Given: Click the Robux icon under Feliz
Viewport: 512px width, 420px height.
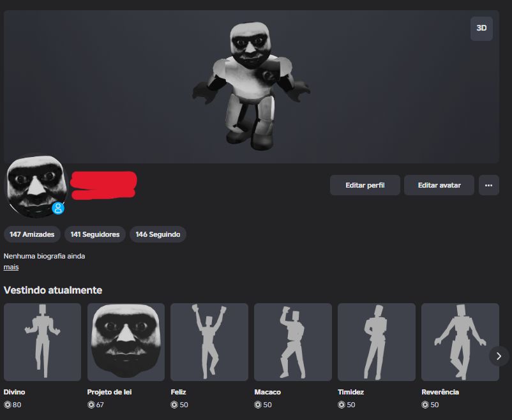Looking at the screenshot, I should [x=174, y=405].
